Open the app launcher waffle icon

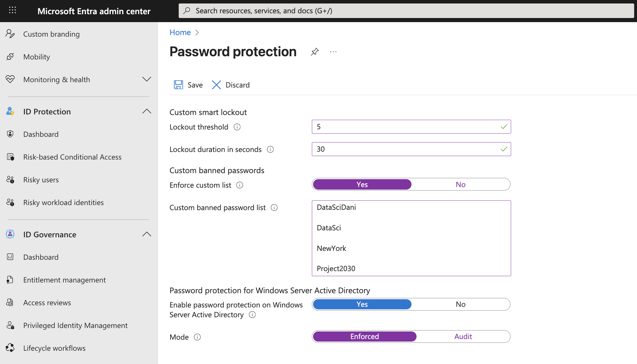[12, 10]
